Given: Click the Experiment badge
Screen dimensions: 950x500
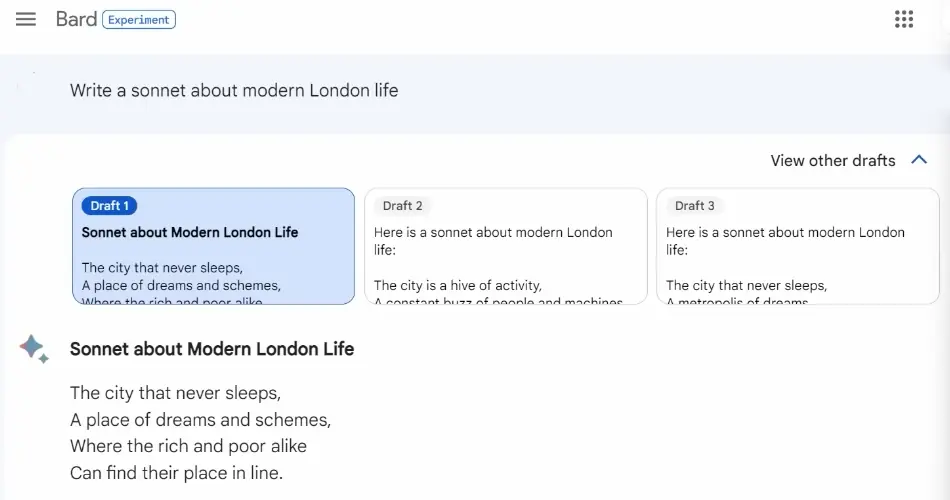Looking at the screenshot, I should [x=139, y=19].
